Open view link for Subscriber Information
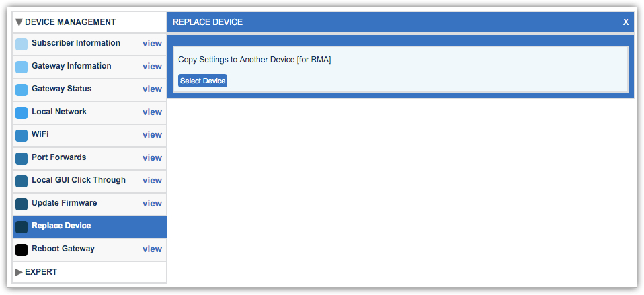The image size is (644, 295). tap(152, 44)
